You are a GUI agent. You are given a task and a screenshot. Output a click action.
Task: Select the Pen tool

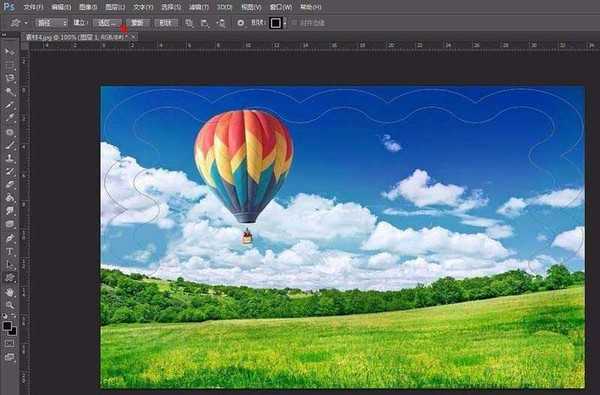[10, 238]
